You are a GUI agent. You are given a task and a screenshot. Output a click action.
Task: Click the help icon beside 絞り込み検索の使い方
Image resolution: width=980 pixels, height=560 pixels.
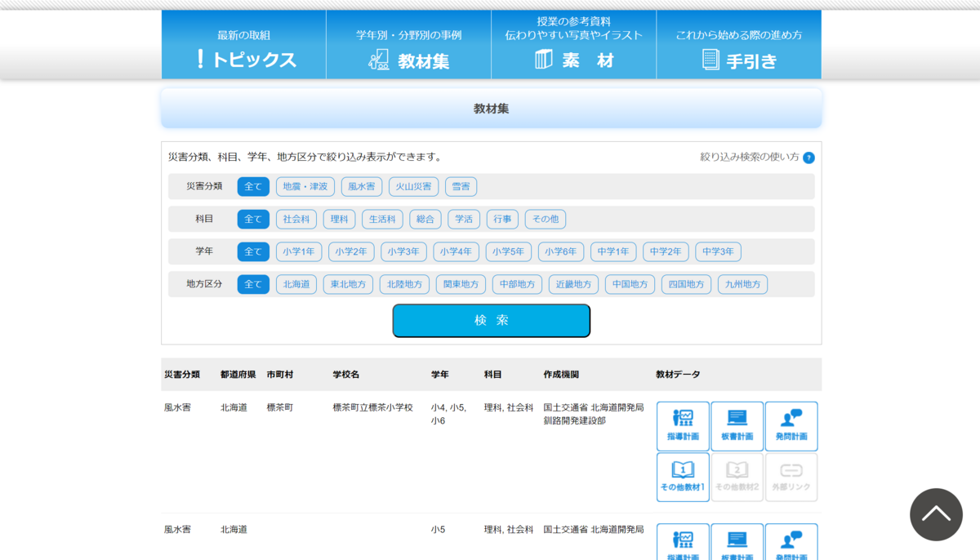click(808, 158)
